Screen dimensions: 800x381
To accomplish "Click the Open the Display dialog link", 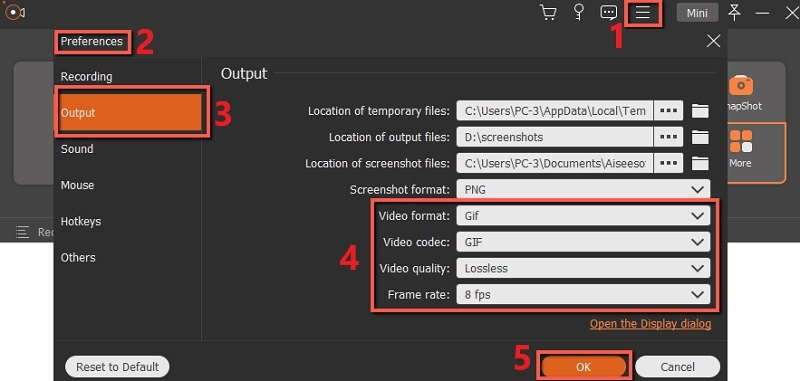I will 651,324.
